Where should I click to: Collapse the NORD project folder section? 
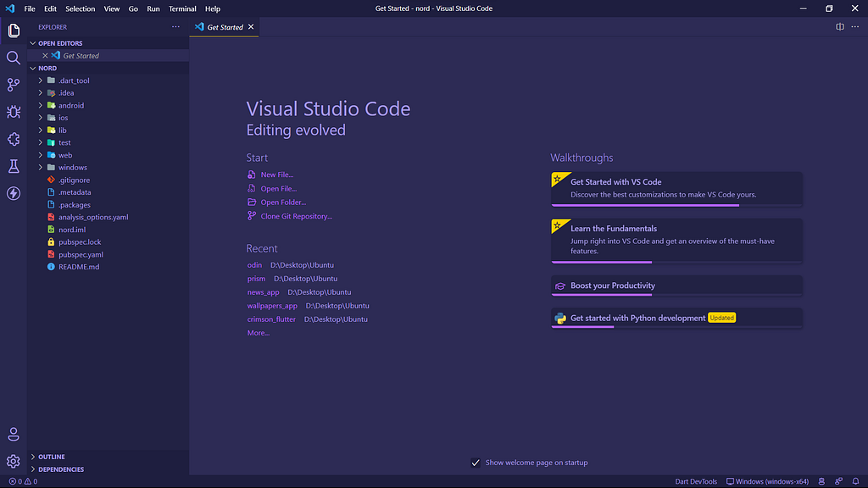click(x=33, y=68)
